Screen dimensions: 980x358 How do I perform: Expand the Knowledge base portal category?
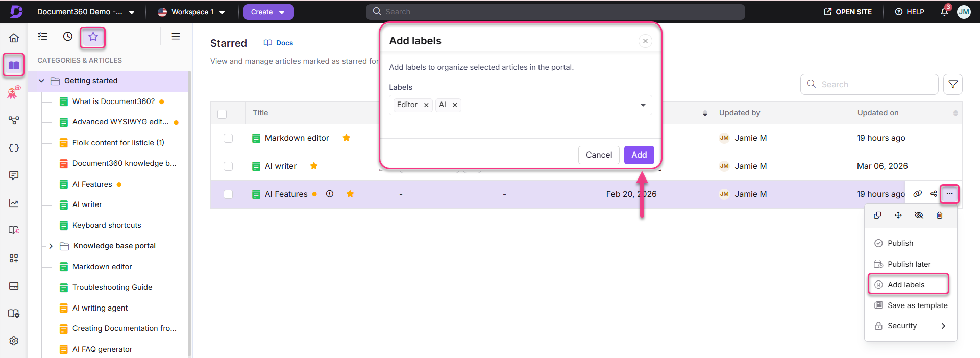point(51,246)
